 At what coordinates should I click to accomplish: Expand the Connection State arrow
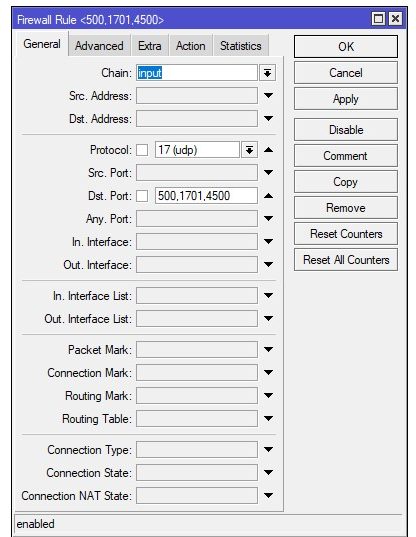(268, 473)
